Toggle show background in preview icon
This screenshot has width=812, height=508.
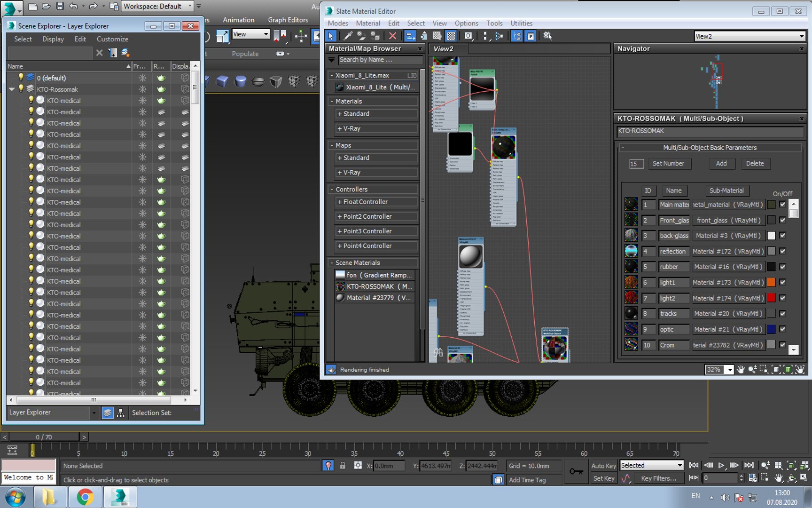click(x=451, y=36)
